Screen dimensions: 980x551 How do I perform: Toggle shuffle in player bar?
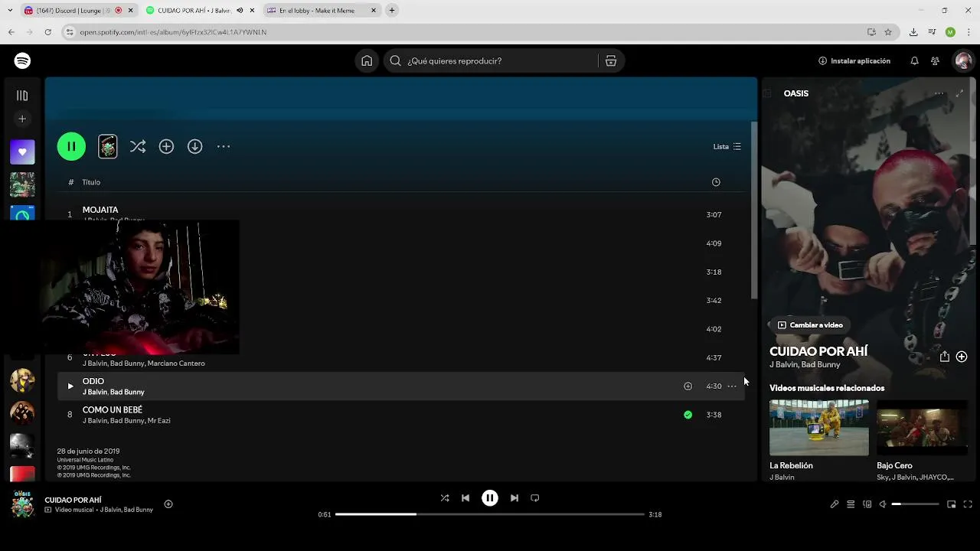[445, 497]
